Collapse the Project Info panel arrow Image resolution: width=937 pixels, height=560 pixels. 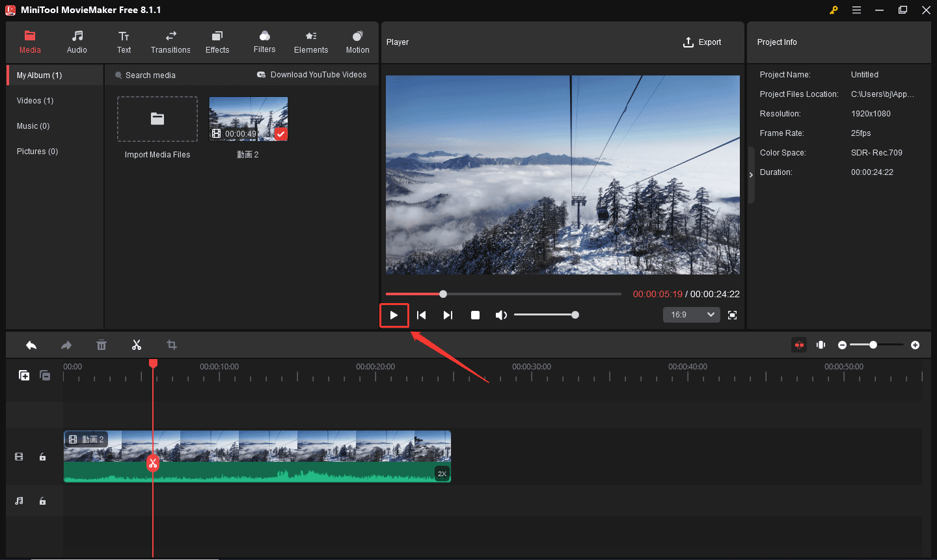pos(751,175)
